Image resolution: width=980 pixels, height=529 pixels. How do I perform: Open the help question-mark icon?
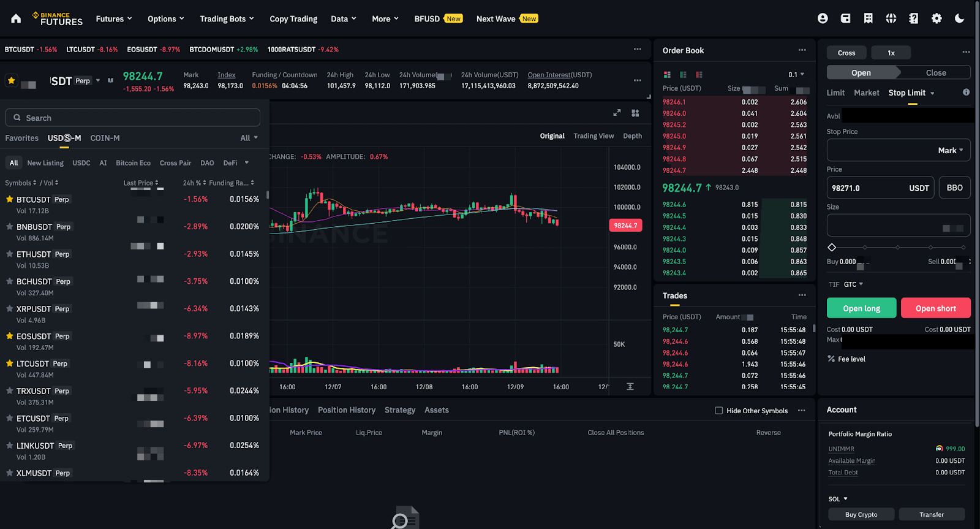coord(913,18)
